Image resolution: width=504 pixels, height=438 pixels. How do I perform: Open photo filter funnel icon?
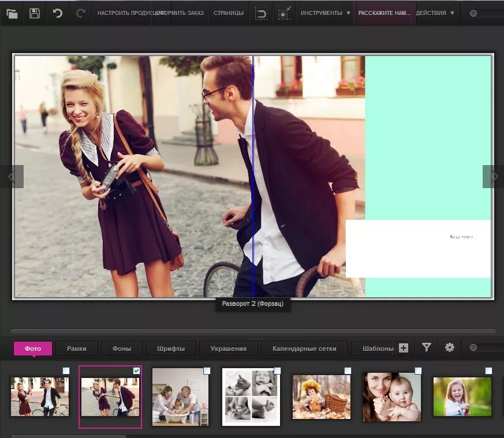[x=427, y=347]
